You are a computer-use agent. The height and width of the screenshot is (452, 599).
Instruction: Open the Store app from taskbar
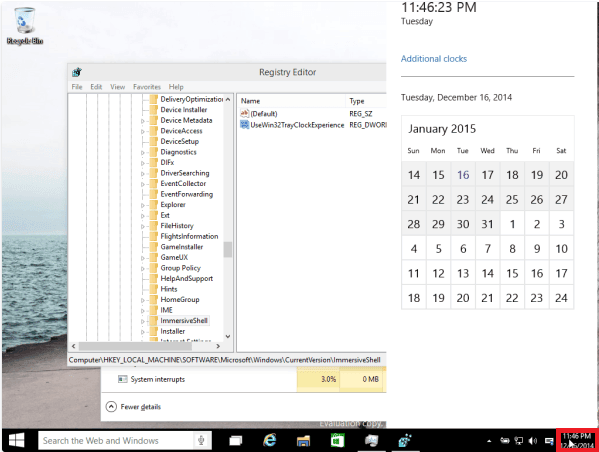(337, 441)
